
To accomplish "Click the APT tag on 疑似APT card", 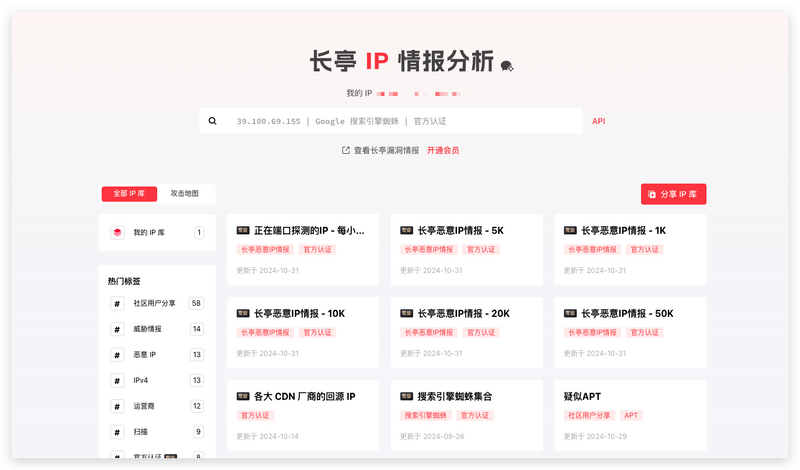I will coord(631,415).
